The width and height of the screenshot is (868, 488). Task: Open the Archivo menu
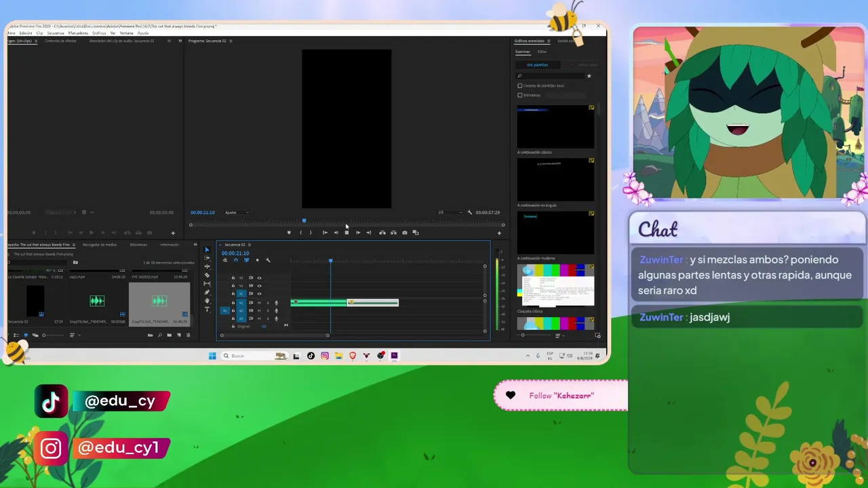click(x=10, y=33)
